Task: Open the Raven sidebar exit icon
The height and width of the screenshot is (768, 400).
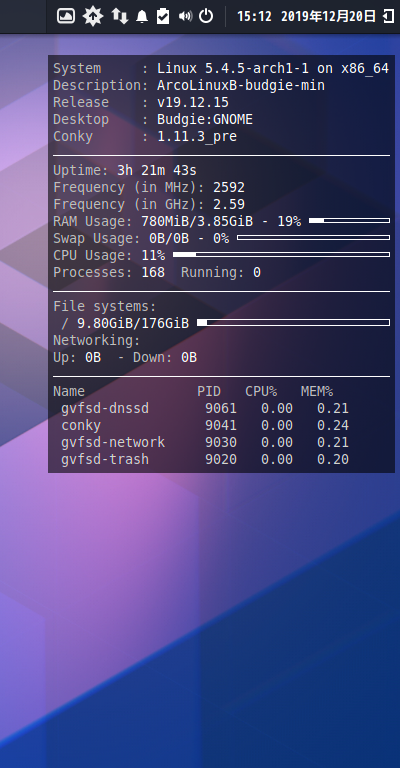Action: pyautogui.click(x=388, y=16)
